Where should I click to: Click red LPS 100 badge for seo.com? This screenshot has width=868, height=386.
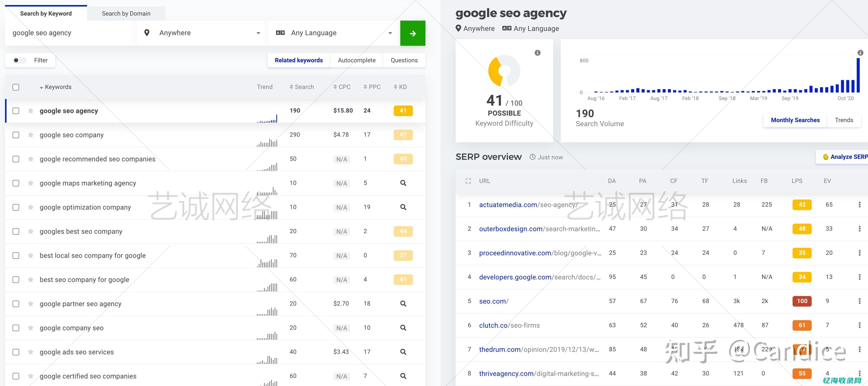point(802,301)
